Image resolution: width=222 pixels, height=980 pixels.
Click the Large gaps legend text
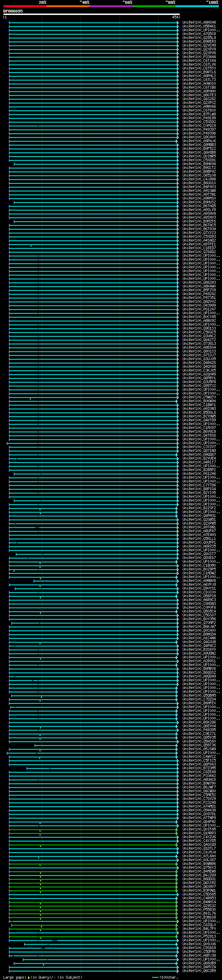tap(43, 977)
